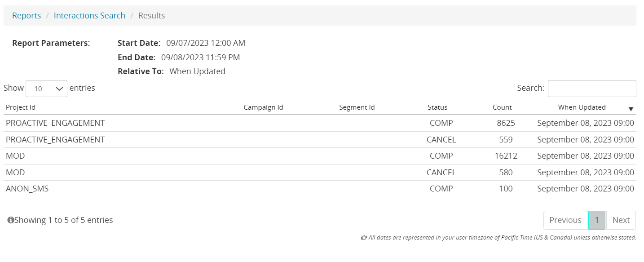644x262 pixels.
Task: Go to the Next page
Action: (621, 220)
